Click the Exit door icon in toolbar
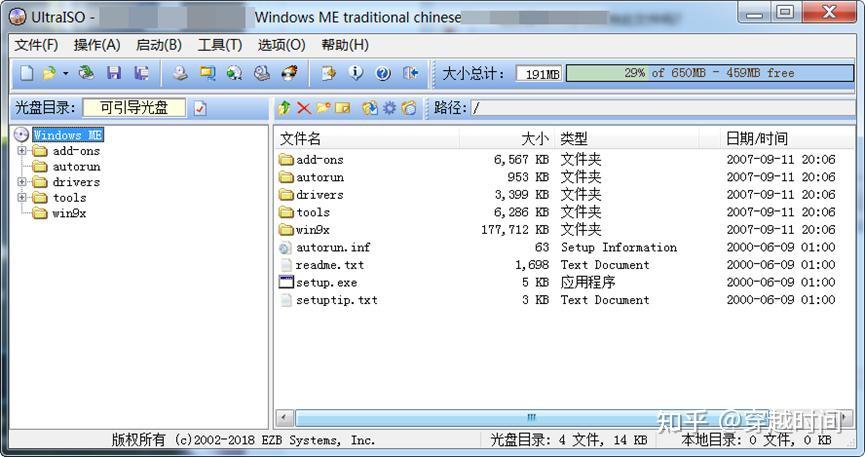The height and width of the screenshot is (457, 865). pos(410,73)
